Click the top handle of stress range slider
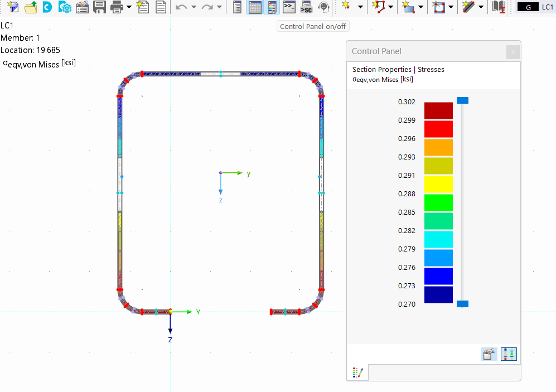The height and width of the screenshot is (392, 556). (462, 100)
